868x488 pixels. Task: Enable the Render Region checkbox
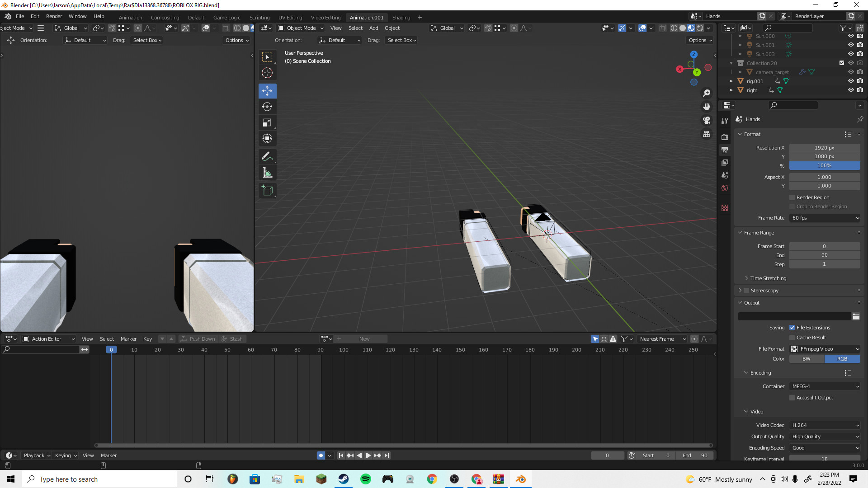792,197
